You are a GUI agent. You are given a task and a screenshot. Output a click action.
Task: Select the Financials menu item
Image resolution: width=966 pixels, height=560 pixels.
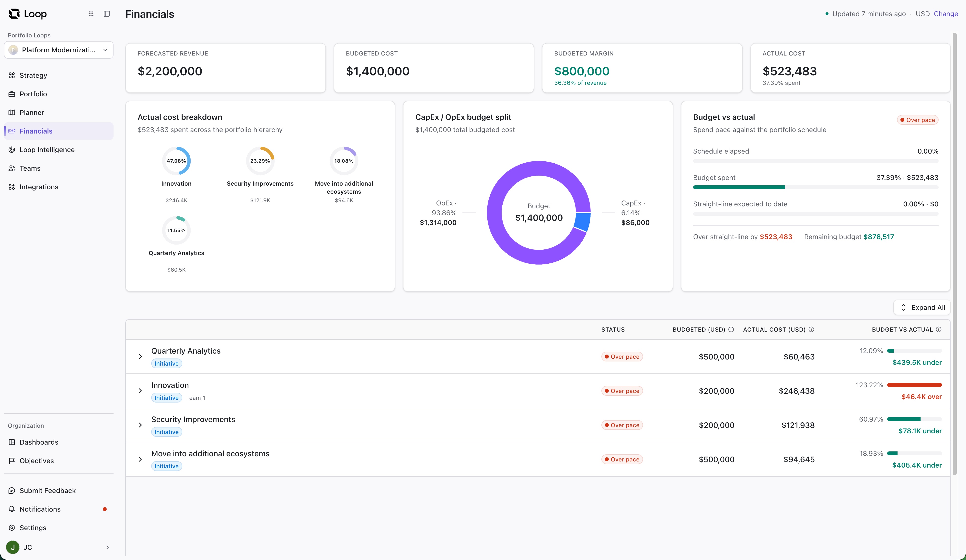tap(59, 131)
